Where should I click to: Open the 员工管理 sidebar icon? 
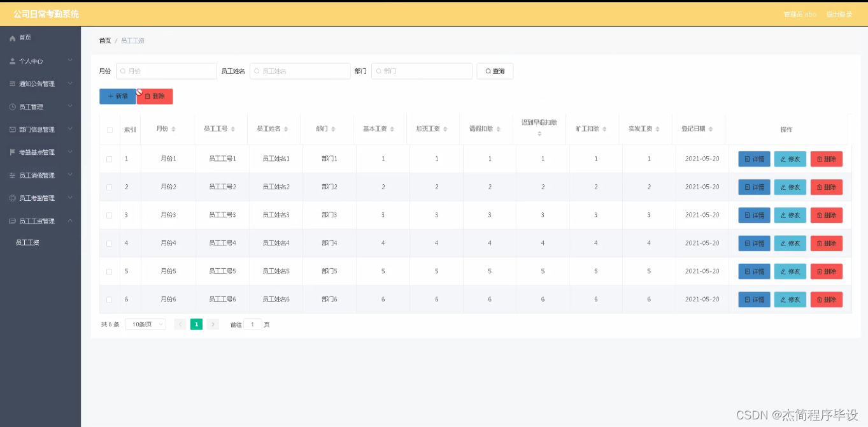coord(13,106)
